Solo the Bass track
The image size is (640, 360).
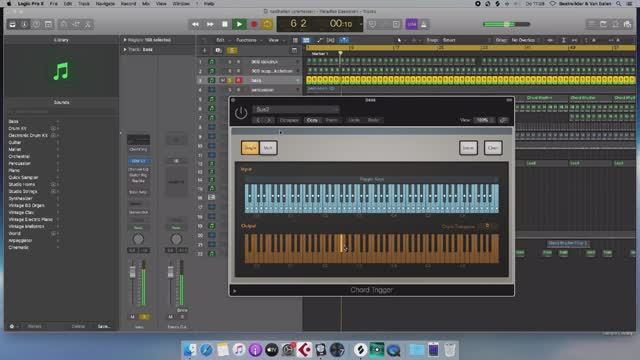click(230, 80)
